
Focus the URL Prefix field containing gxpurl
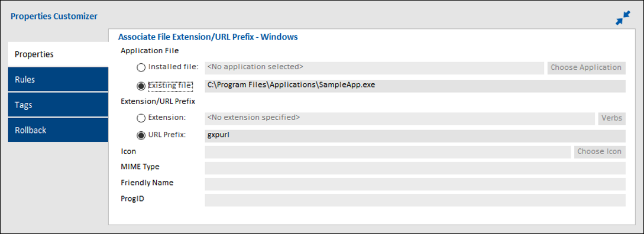(x=415, y=136)
